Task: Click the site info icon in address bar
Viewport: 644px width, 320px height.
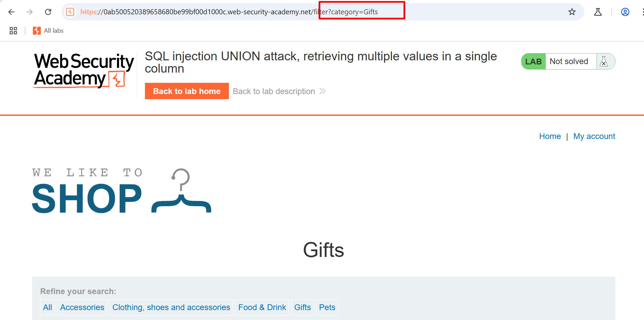Action: tap(70, 12)
